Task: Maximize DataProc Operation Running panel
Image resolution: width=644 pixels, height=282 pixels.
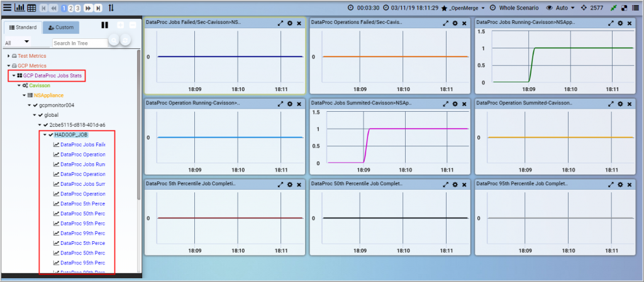Action: coord(280,104)
